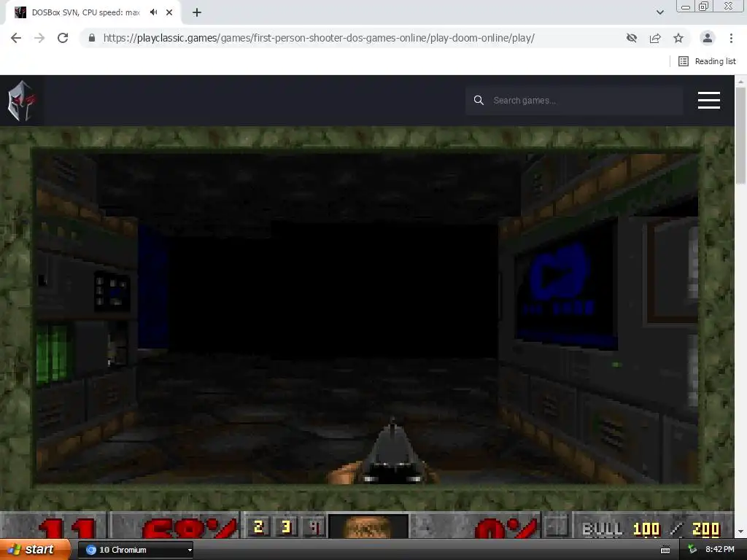
Task: Open the hamburger navigation menu
Action: [709, 101]
